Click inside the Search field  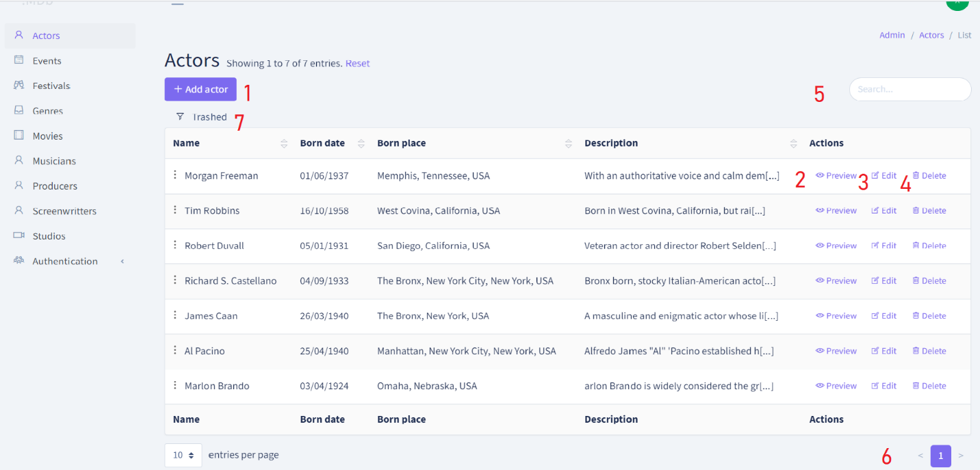click(910, 89)
